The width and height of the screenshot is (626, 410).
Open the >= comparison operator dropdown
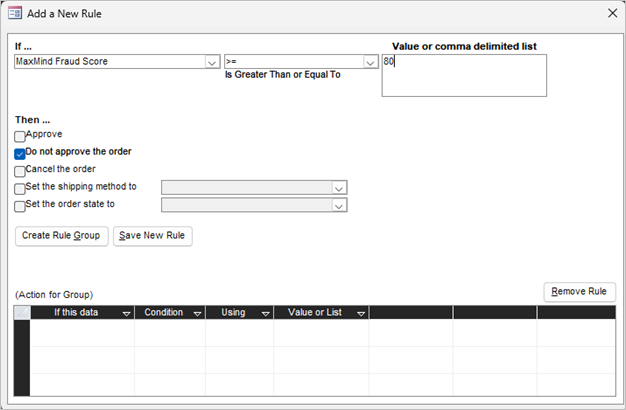click(370, 62)
